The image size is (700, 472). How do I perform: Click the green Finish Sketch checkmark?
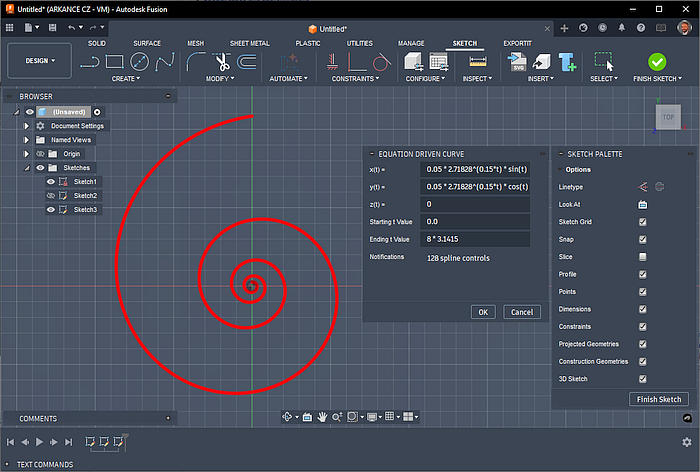[x=657, y=62]
